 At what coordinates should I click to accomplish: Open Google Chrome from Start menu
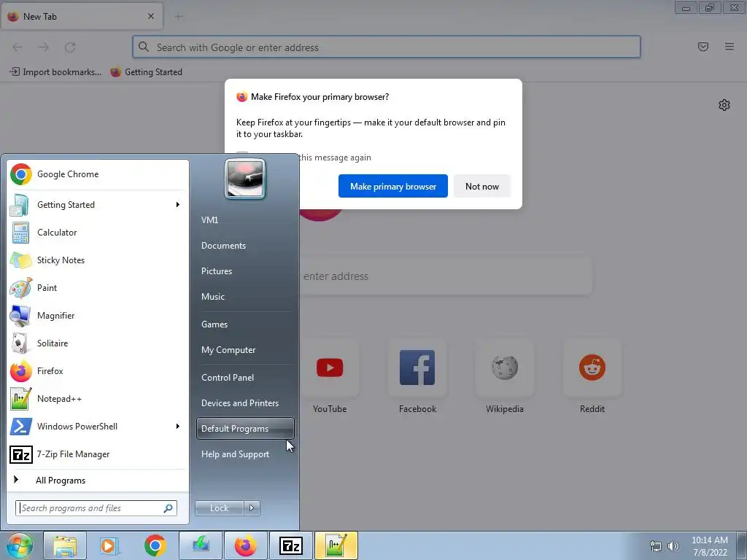pos(98,174)
